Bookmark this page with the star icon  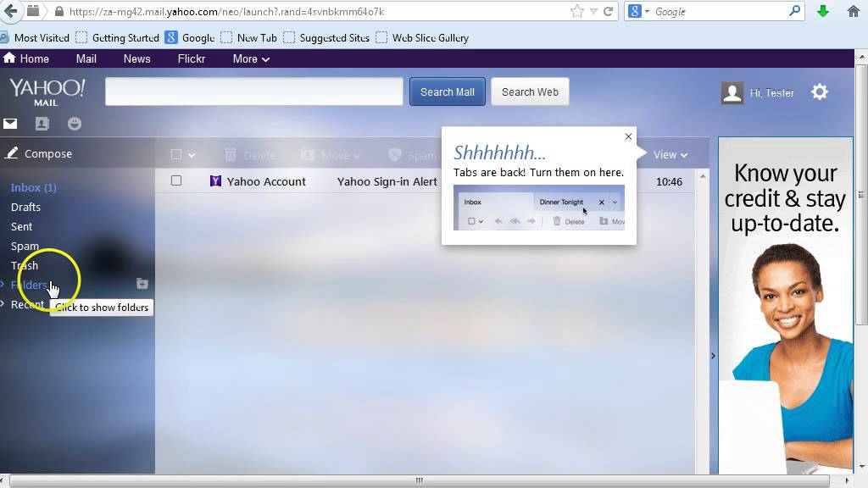tap(576, 11)
